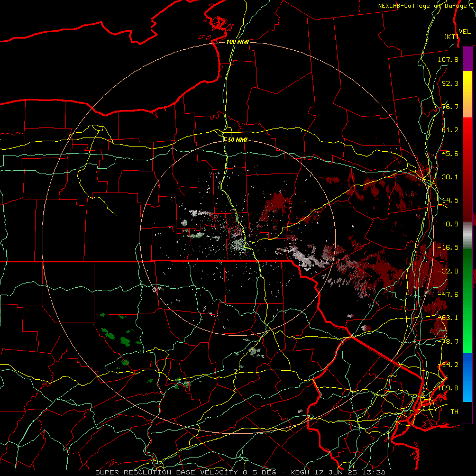Select the -78.7 legend value
The image size is (476, 476).
pos(448,342)
